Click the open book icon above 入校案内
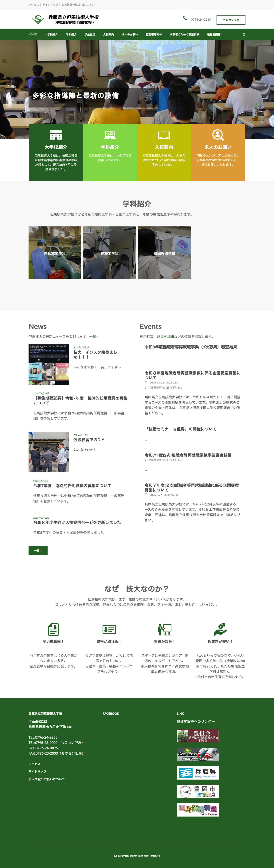This screenshot has width=274, height=868. click(164, 135)
